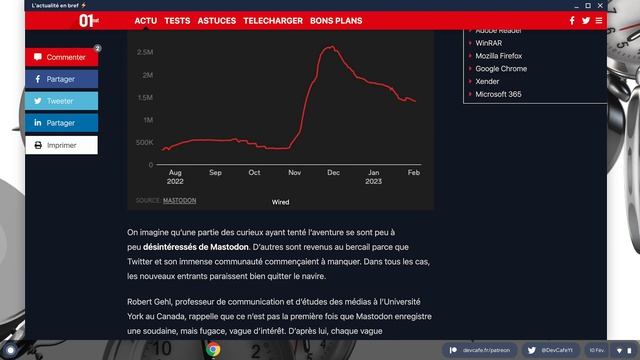640x360 pixels.
Task: Open the hamburger menu in header
Action: tap(599, 20)
